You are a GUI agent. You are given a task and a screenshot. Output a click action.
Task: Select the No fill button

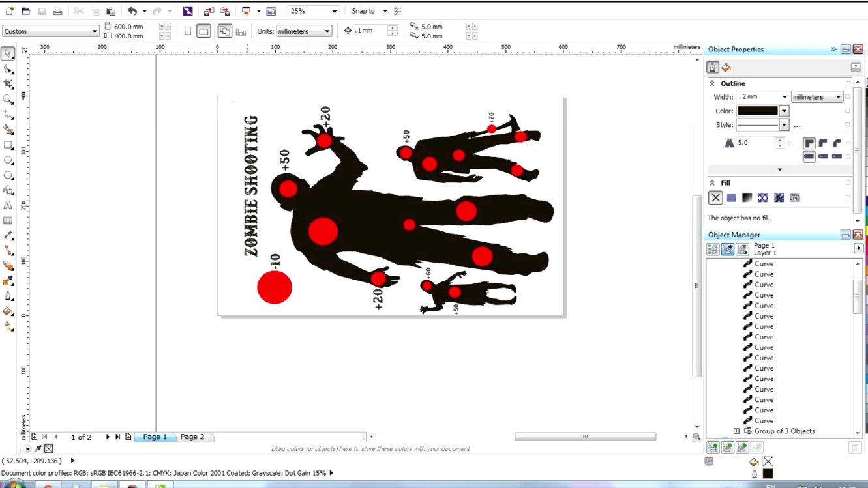pyautogui.click(x=715, y=197)
